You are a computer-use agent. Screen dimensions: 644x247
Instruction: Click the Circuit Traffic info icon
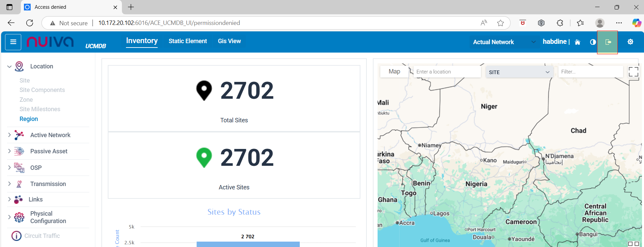tap(16, 236)
